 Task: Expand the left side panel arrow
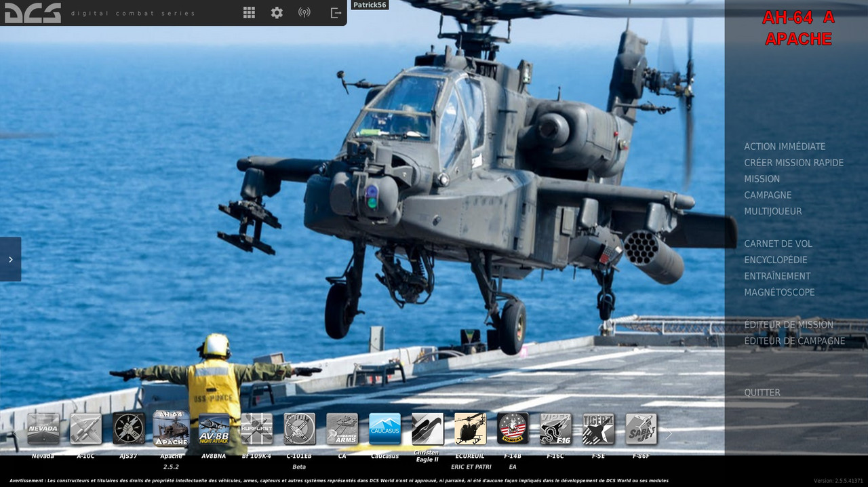(x=10, y=259)
